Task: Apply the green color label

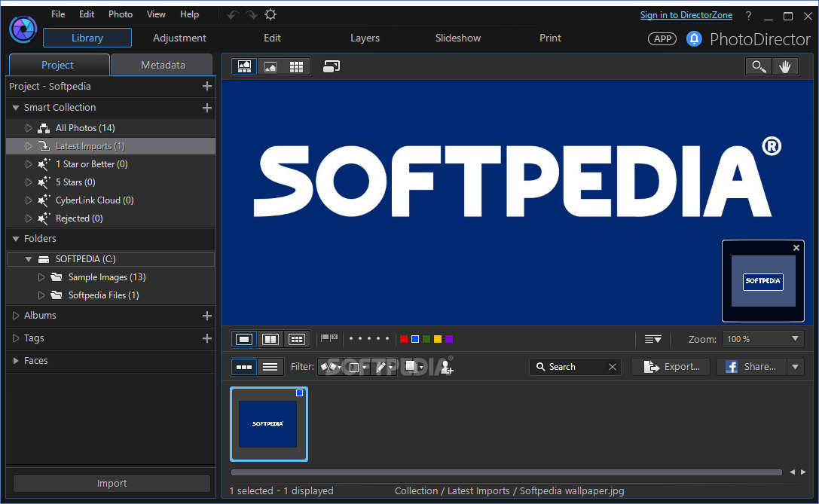Action: coord(426,339)
